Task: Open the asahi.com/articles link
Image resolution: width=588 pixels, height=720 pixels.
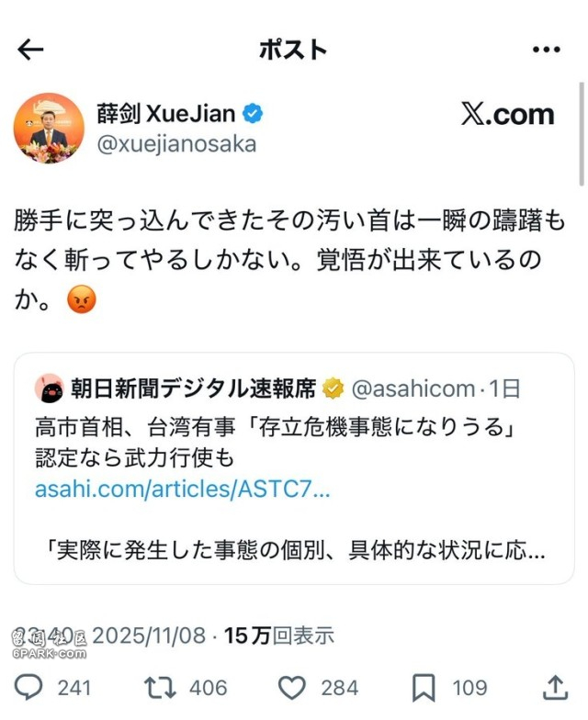Action: (x=182, y=489)
